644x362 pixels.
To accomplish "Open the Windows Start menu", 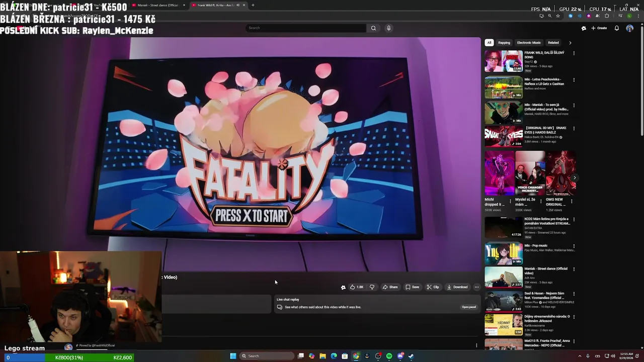I will pyautogui.click(x=233, y=356).
